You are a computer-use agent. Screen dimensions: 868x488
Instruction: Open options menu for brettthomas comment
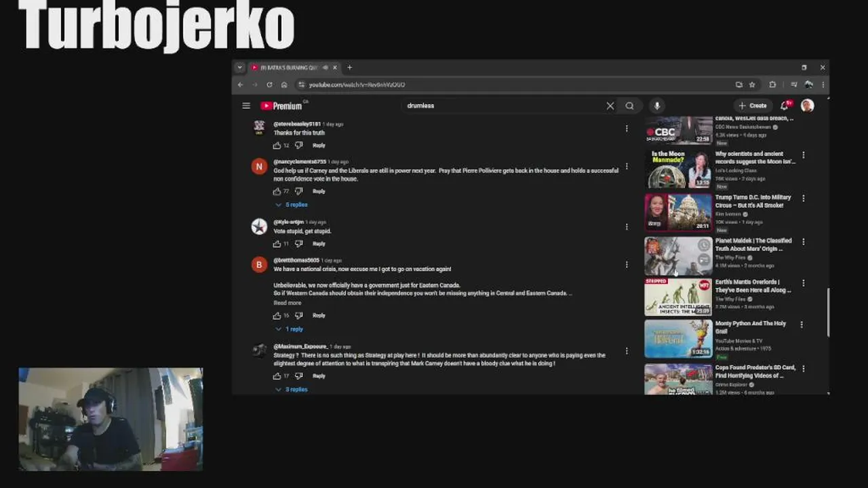coord(627,264)
